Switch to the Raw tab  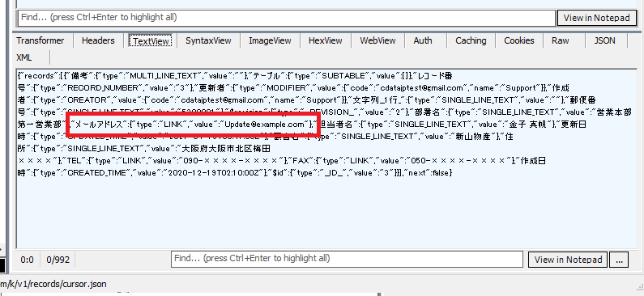[x=561, y=40]
